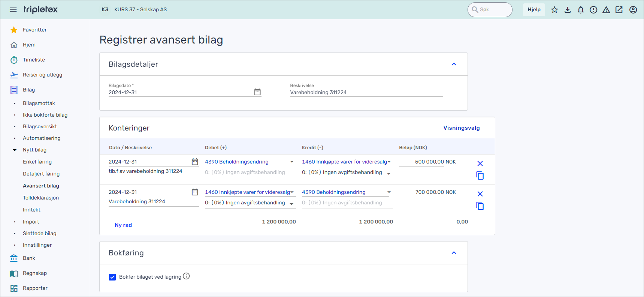Screen dimensions: 644x297
Task: Open Bilagsoversikt
Action: point(40,126)
